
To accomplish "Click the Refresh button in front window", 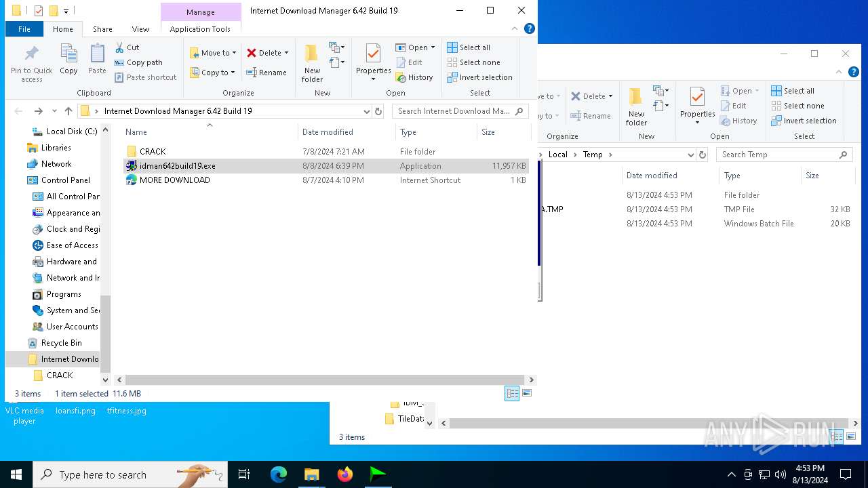I will [378, 111].
